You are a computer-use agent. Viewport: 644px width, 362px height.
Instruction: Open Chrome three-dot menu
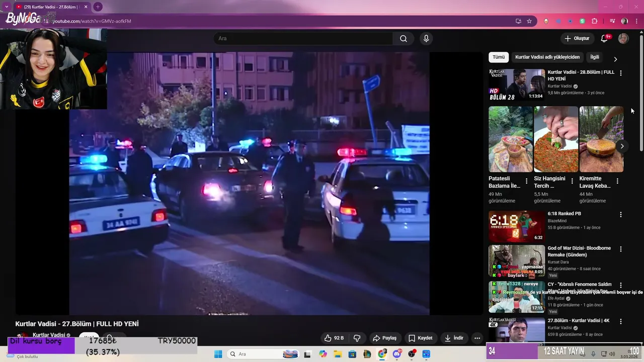636,21
